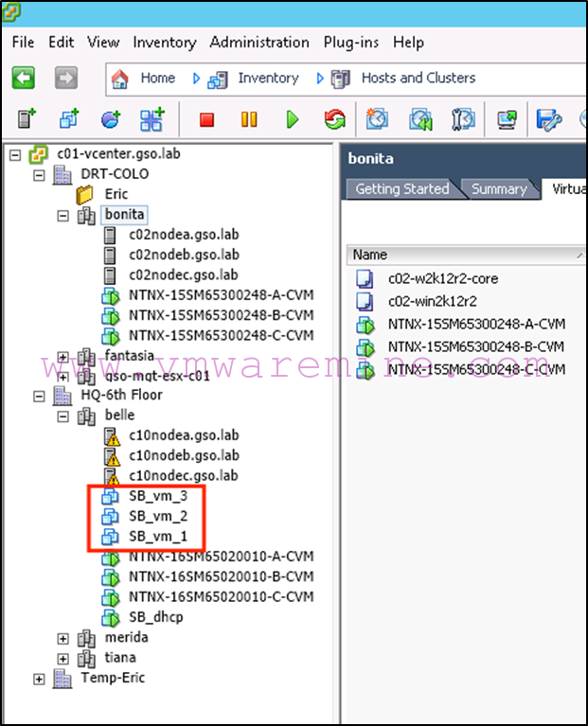This screenshot has width=588, height=726.
Task: Click the Eric folder icon
Action: (84, 194)
